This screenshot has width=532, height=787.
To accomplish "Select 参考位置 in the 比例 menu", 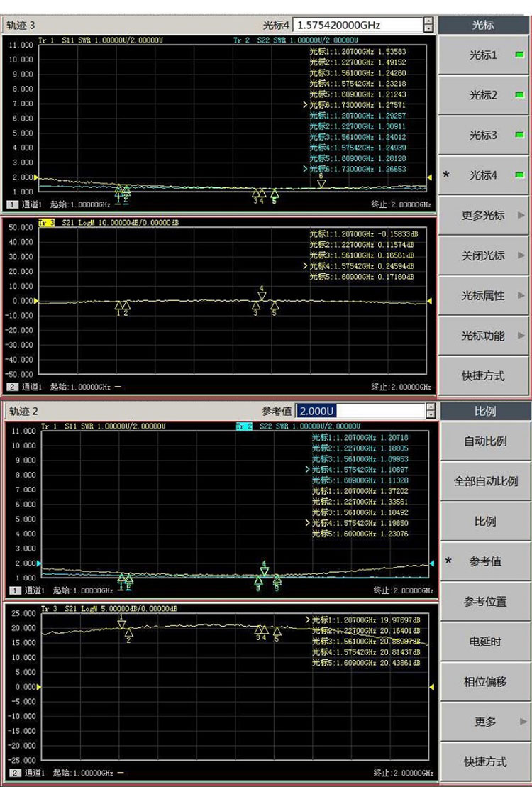I will pos(484,601).
